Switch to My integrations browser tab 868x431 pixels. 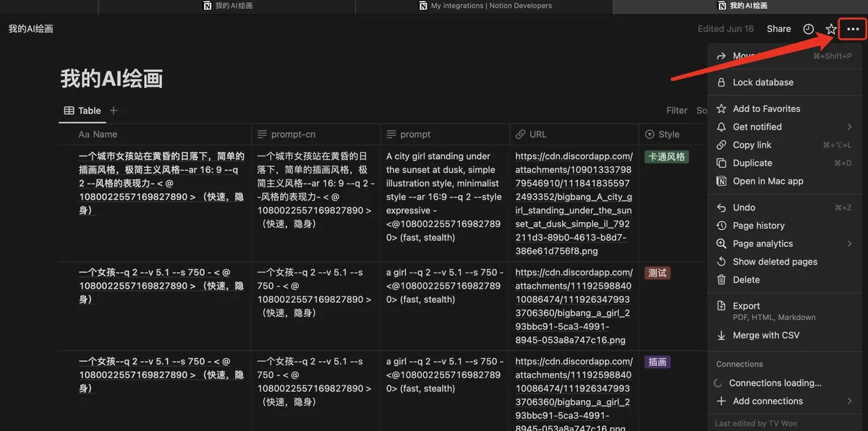coord(484,6)
